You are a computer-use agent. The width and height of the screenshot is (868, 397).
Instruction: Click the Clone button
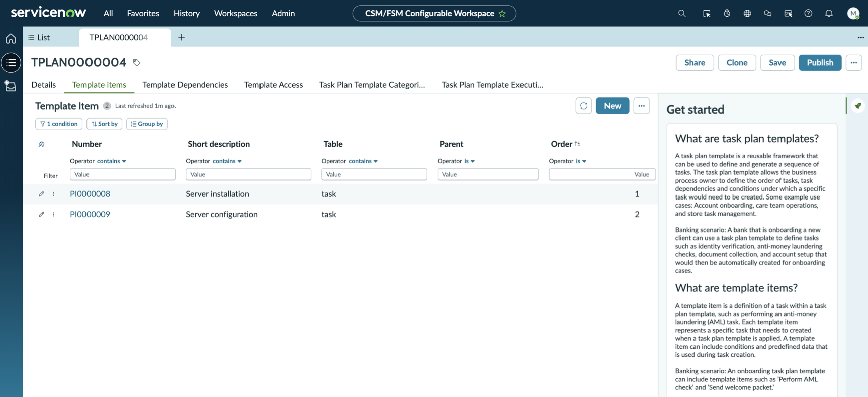pyautogui.click(x=737, y=63)
